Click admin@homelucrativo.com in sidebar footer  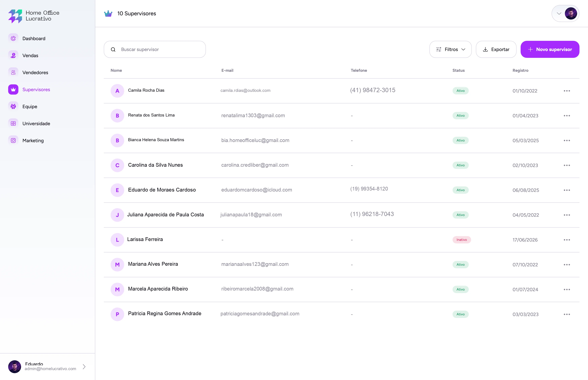point(50,369)
